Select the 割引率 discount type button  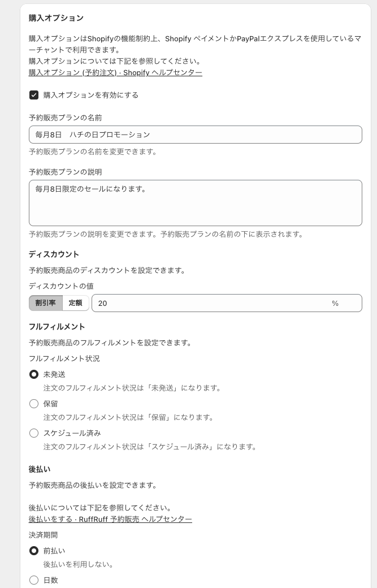coord(46,303)
